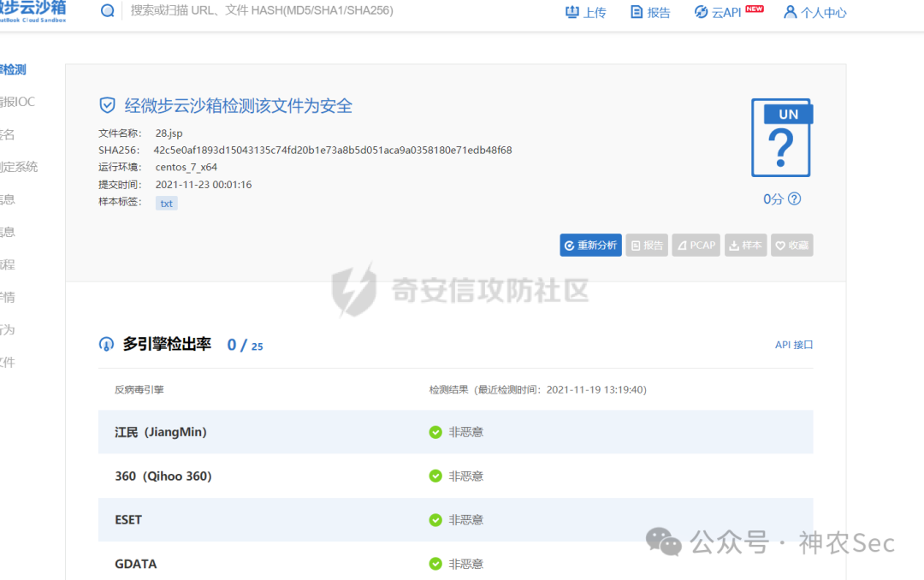The width and height of the screenshot is (924, 580).
Task: Select the 情报IOC sidebar entry
Action: tap(17, 101)
